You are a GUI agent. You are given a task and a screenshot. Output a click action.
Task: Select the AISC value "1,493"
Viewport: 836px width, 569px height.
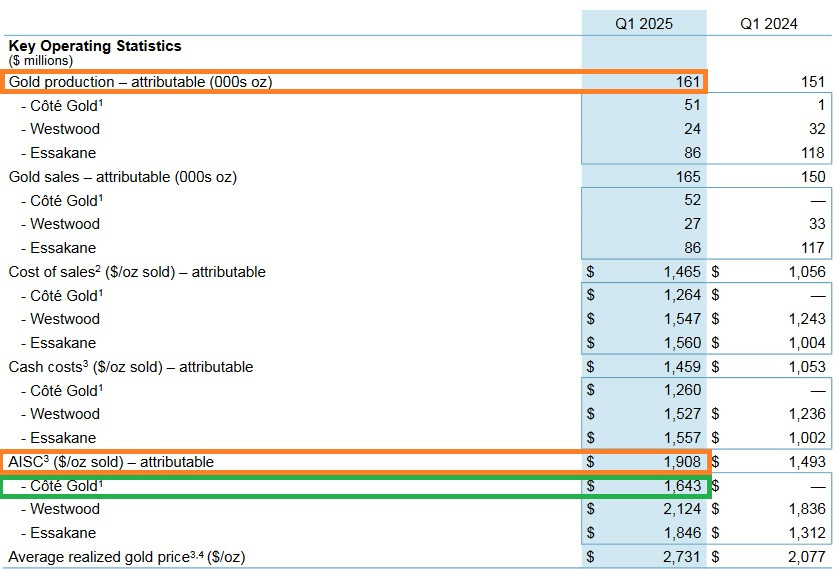pos(807,462)
